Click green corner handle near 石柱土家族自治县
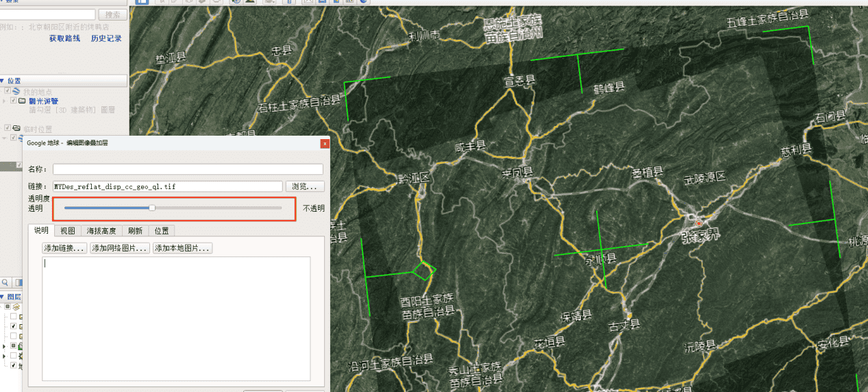The width and height of the screenshot is (868, 392). coord(345,84)
